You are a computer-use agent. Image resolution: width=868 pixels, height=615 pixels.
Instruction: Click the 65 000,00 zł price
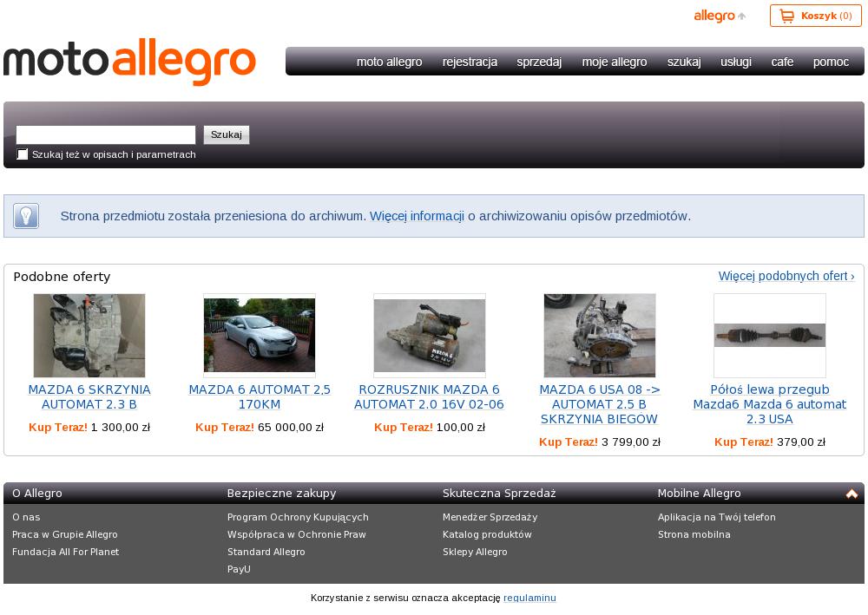click(x=291, y=428)
